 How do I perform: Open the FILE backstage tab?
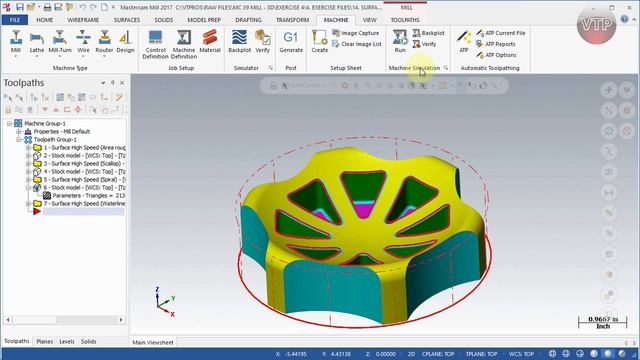coord(15,20)
